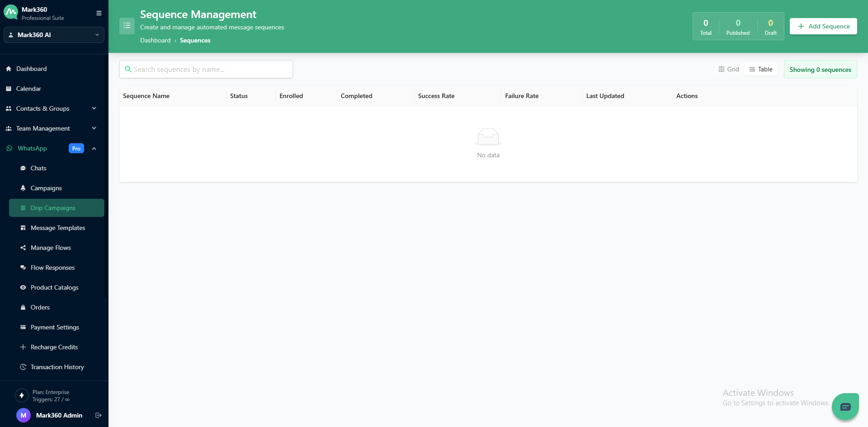868x427 pixels.
Task: Switch to Table view
Action: point(761,69)
